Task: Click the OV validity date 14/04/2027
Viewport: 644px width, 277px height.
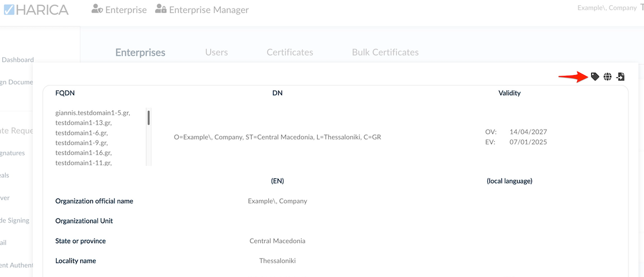Action: pyautogui.click(x=528, y=132)
